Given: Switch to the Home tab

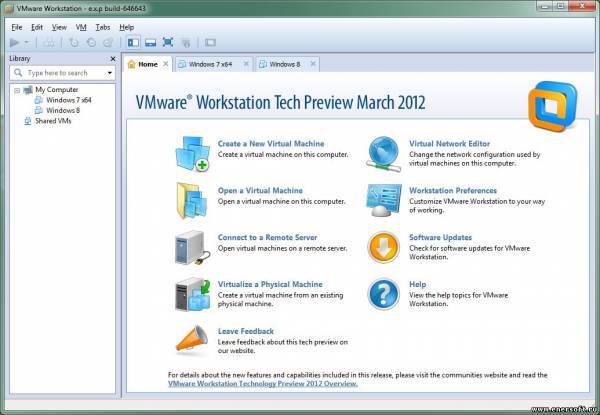Looking at the screenshot, I should click(148, 64).
